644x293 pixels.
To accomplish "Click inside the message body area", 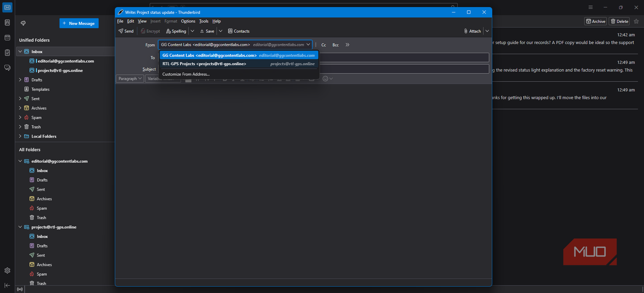I will point(303,180).
